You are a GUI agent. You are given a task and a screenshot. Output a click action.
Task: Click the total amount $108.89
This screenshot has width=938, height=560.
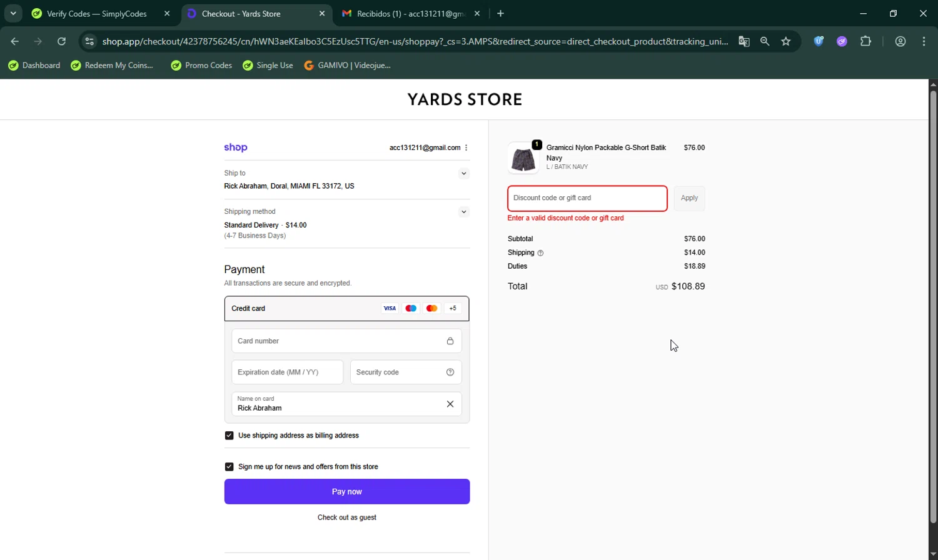(x=688, y=286)
